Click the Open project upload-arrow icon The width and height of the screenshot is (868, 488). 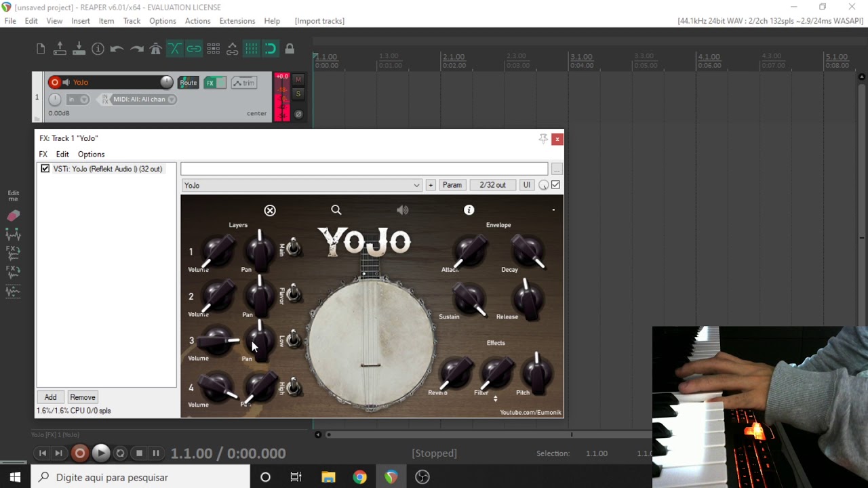(60, 48)
